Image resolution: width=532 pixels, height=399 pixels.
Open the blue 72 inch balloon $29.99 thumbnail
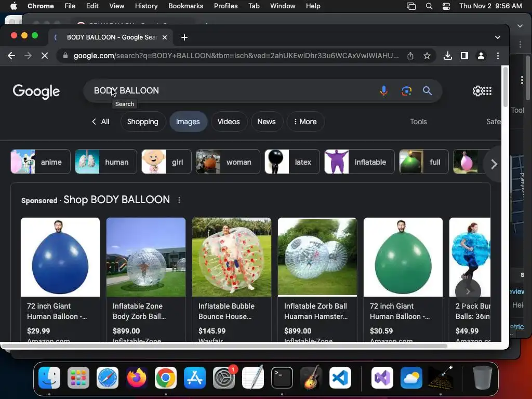tap(60, 257)
